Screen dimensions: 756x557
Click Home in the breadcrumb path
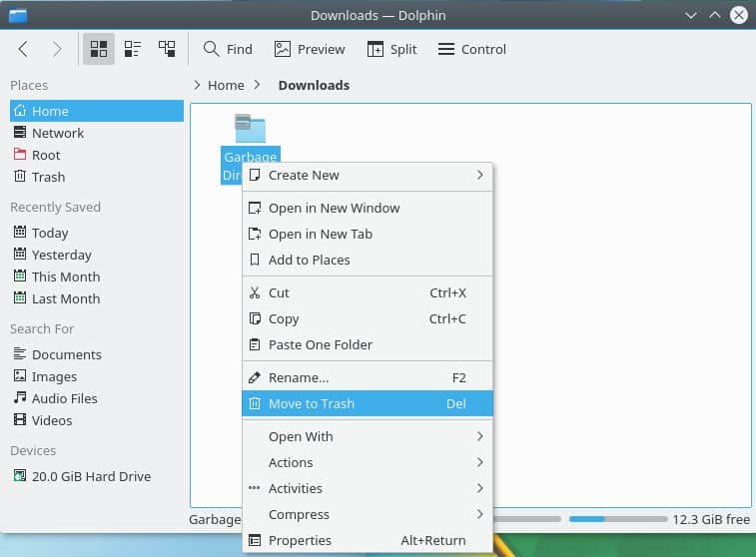226,85
